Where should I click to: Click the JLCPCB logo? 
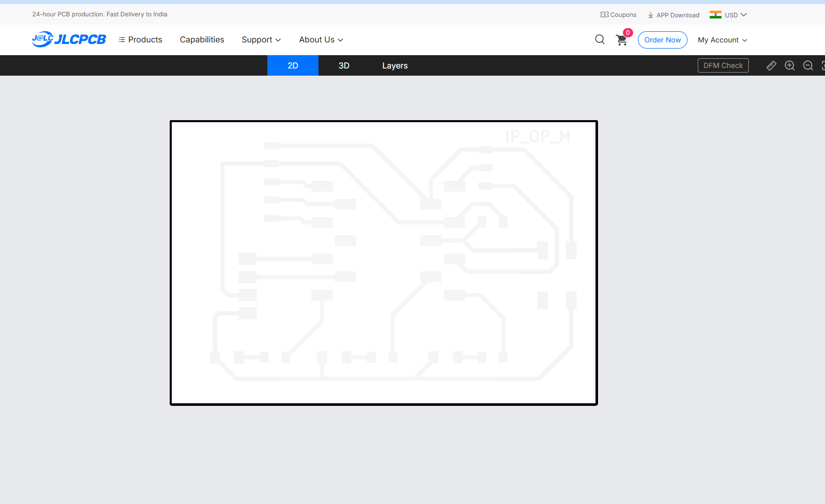point(69,39)
